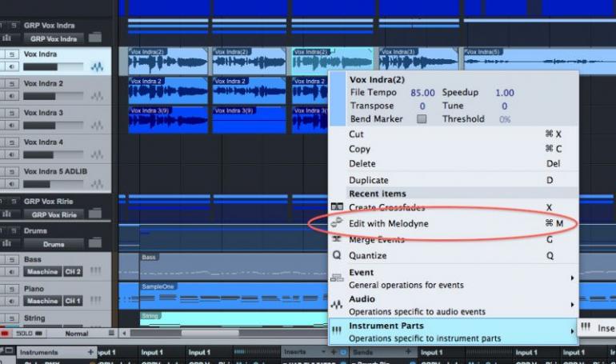Select the Vox Indra(5) audio clip
This screenshot has width=616, height=364.
coord(539,62)
